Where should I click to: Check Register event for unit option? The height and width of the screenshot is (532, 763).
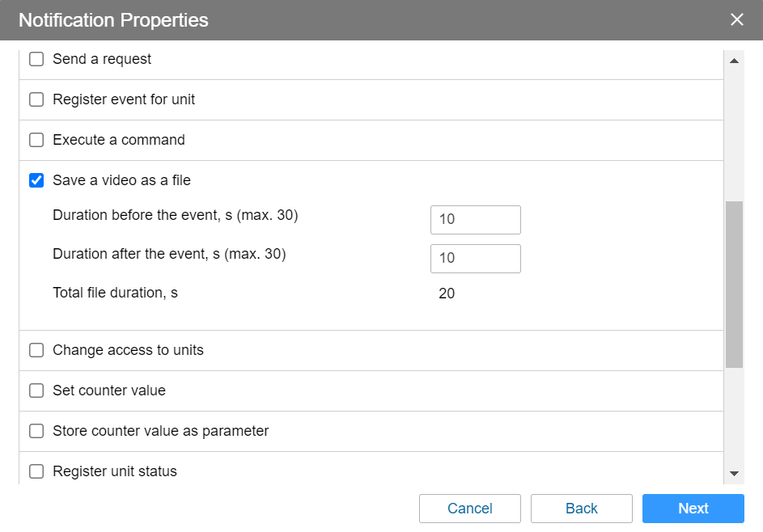point(36,100)
